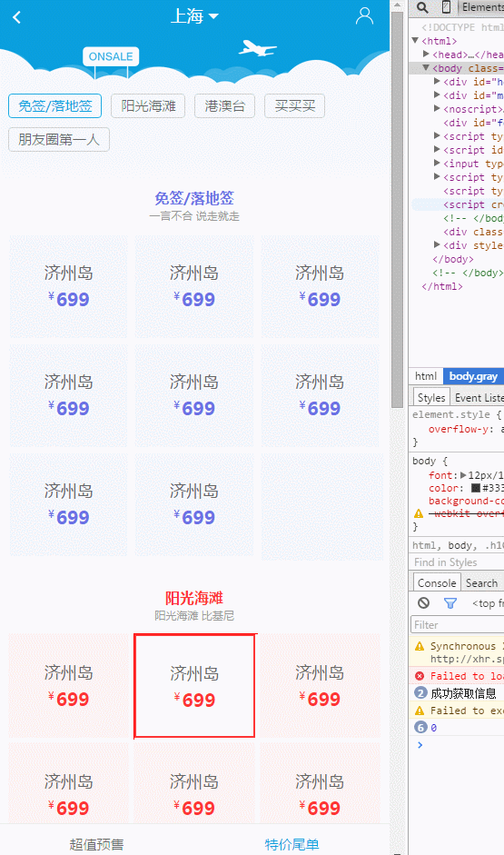Expand the head element node
Screen dimensions: 504x855
click(426, 54)
